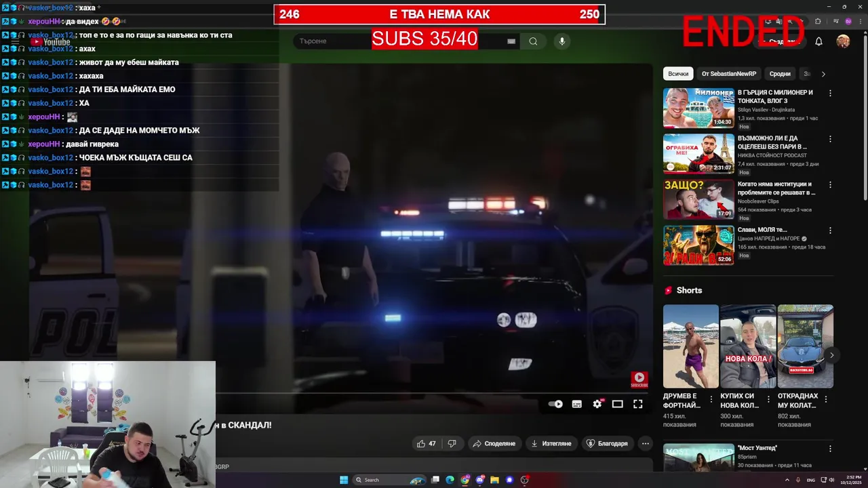Toggle the autoplay switch in player
Screen dimensions: 868x488
click(555, 404)
